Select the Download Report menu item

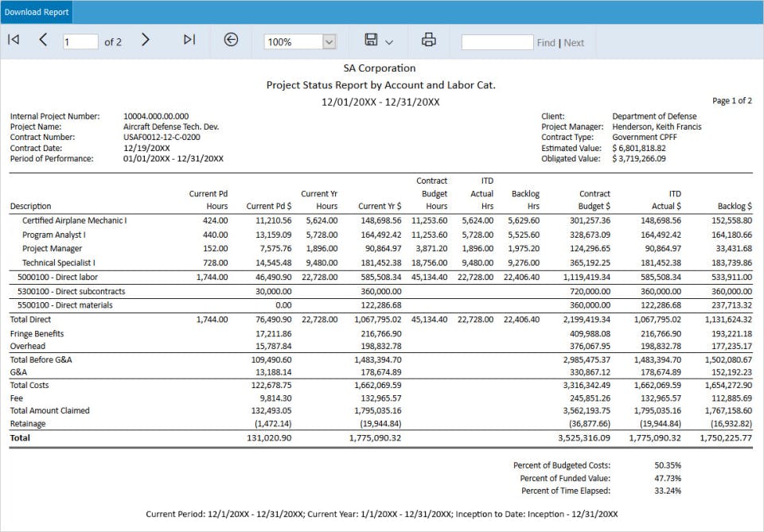click(37, 12)
